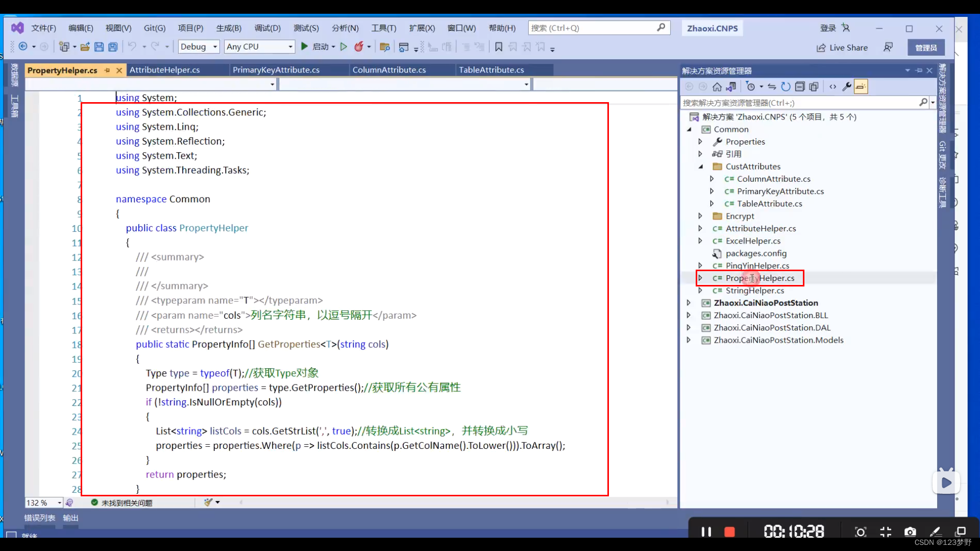Click the 搜索 (Ctrl+Q) search box

(599, 28)
